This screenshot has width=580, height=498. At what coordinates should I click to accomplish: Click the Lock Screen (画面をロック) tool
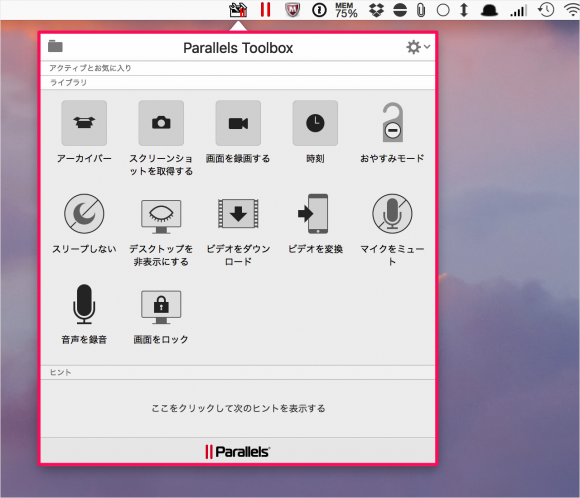click(161, 307)
